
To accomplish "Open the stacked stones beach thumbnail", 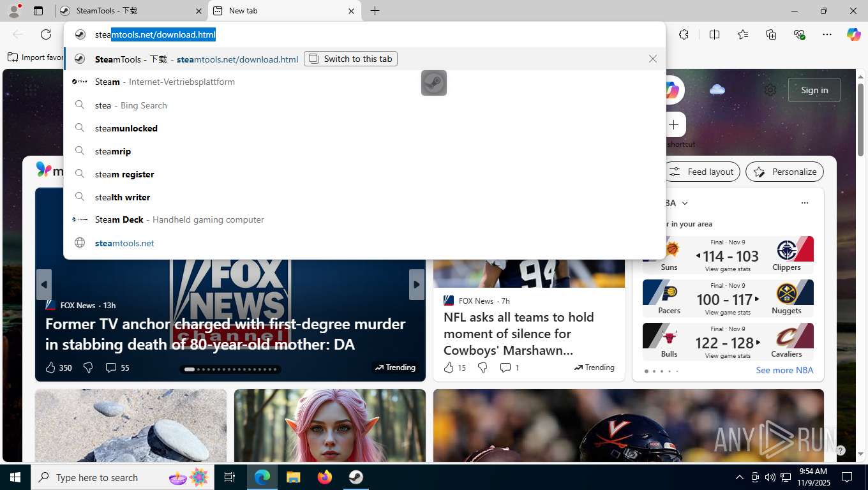I will [x=131, y=426].
